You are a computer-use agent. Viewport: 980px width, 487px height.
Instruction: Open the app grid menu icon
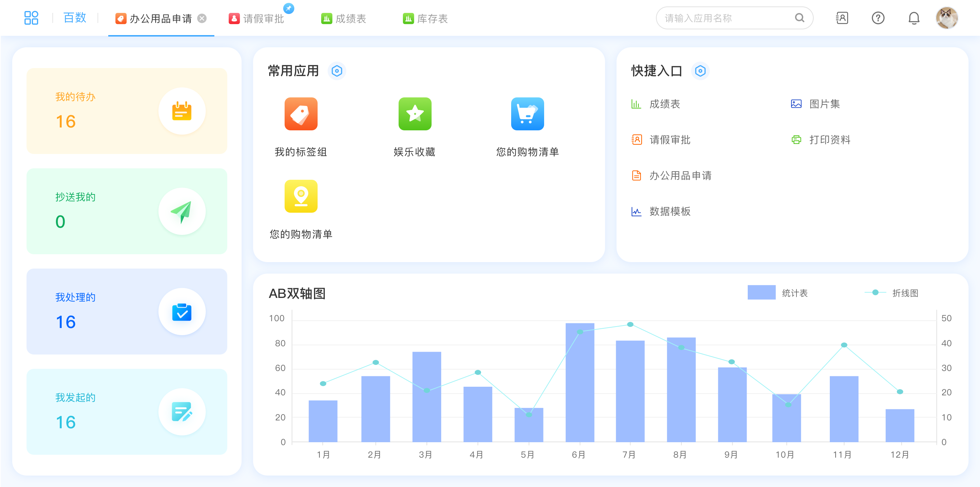click(31, 18)
